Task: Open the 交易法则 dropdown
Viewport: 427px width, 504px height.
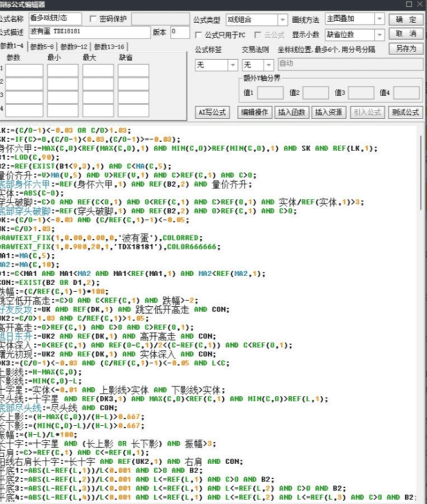Action: (x=268, y=64)
